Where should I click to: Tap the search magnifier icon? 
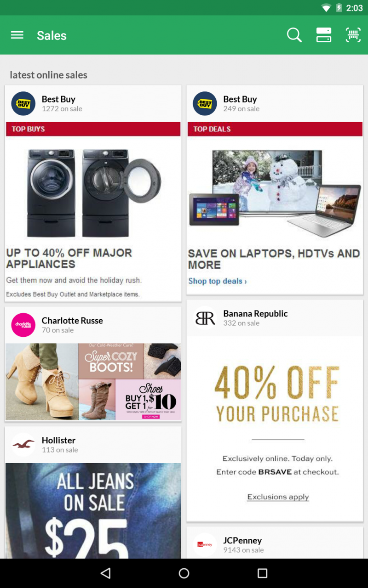pos(294,35)
